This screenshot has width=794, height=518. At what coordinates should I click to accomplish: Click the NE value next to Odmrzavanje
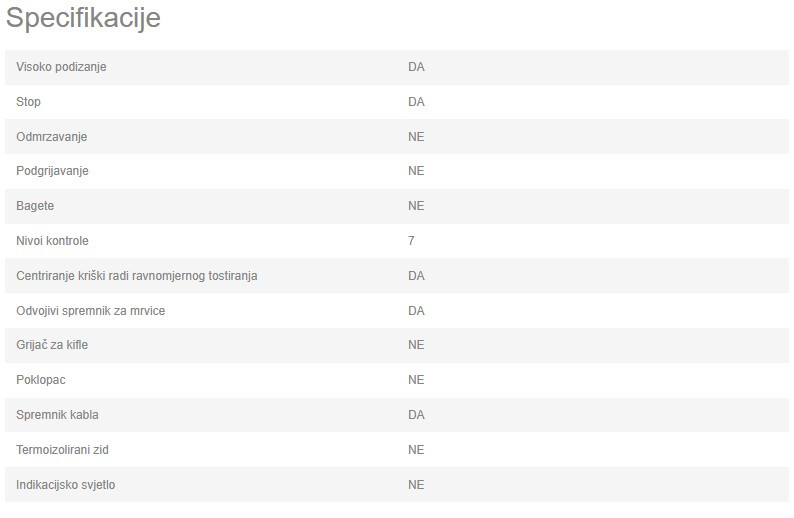416,137
